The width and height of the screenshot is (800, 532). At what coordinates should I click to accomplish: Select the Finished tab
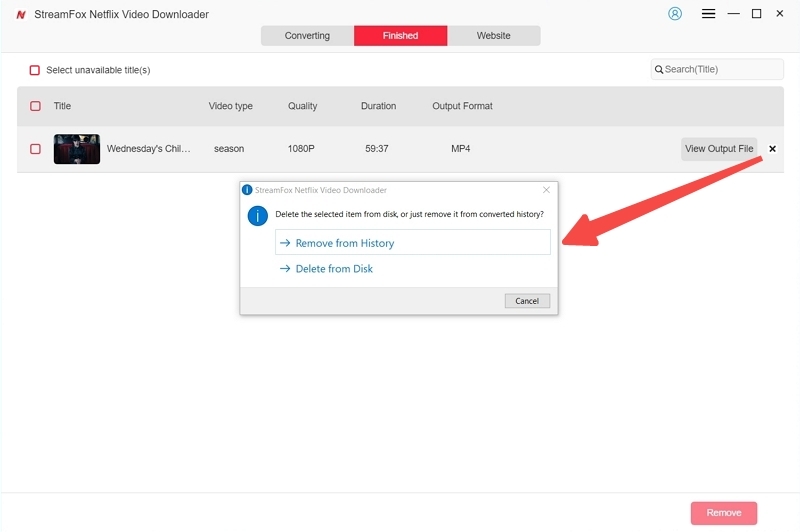pos(400,36)
